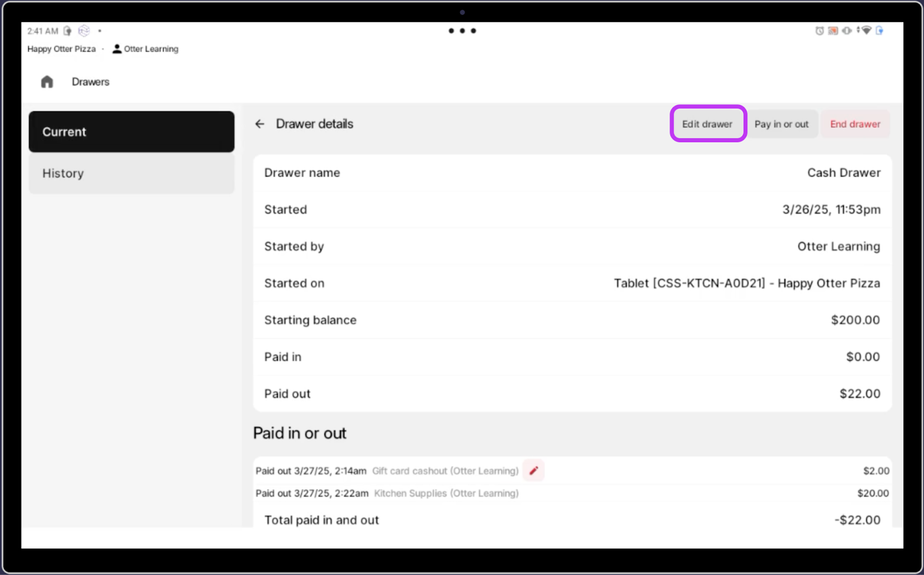924x575 pixels.
Task: Click the back arrow beside Drawer details
Action: [260, 124]
